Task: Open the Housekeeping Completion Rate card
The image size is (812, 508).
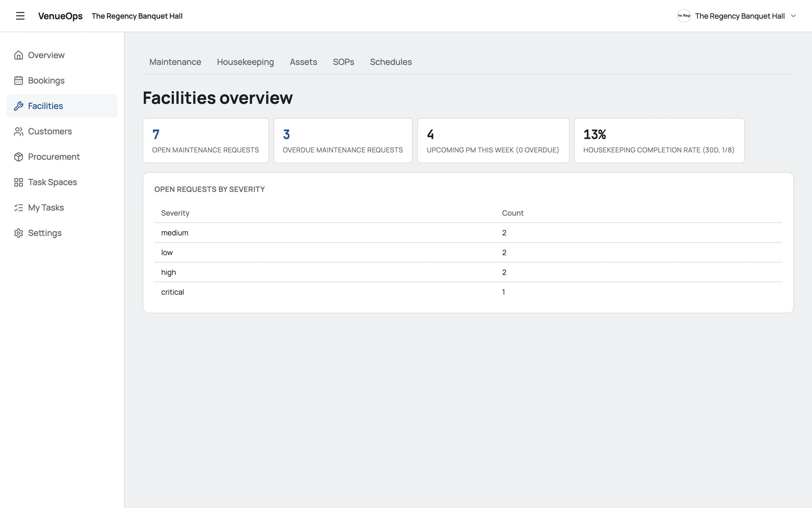Action: pyautogui.click(x=659, y=141)
